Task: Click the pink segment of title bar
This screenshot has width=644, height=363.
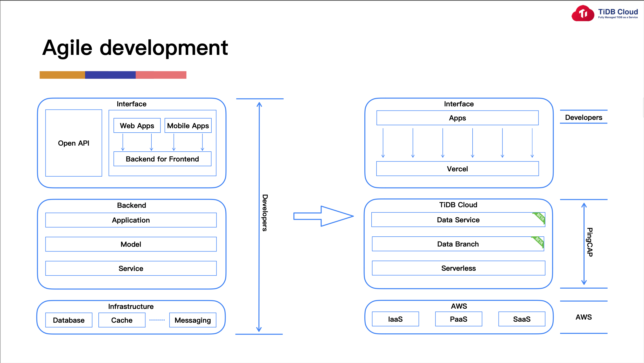Action: (161, 75)
